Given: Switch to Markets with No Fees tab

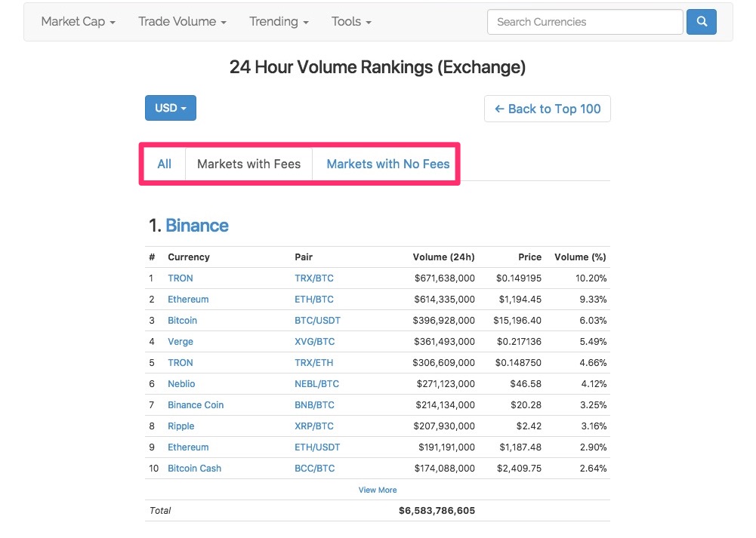Looking at the screenshot, I should (x=387, y=164).
